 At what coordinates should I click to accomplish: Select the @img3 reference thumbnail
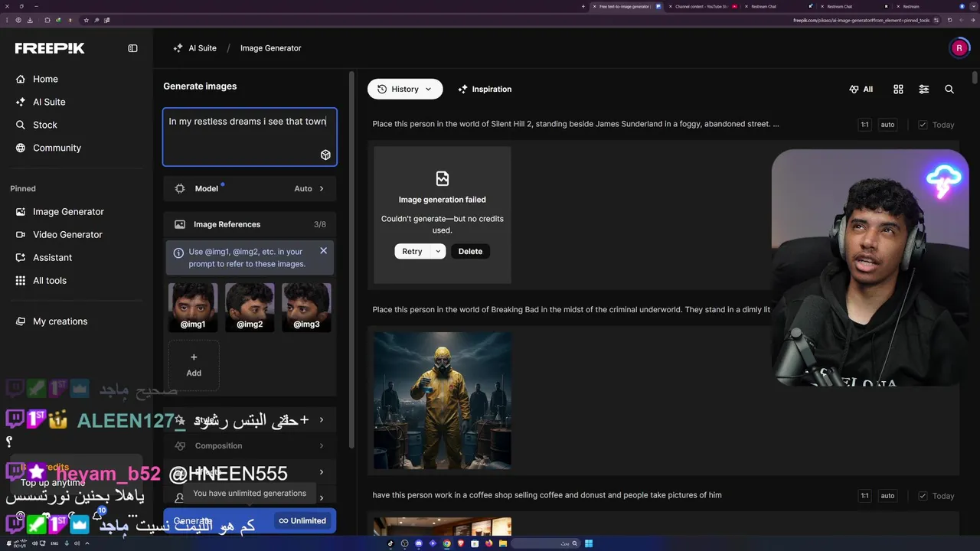(x=306, y=307)
